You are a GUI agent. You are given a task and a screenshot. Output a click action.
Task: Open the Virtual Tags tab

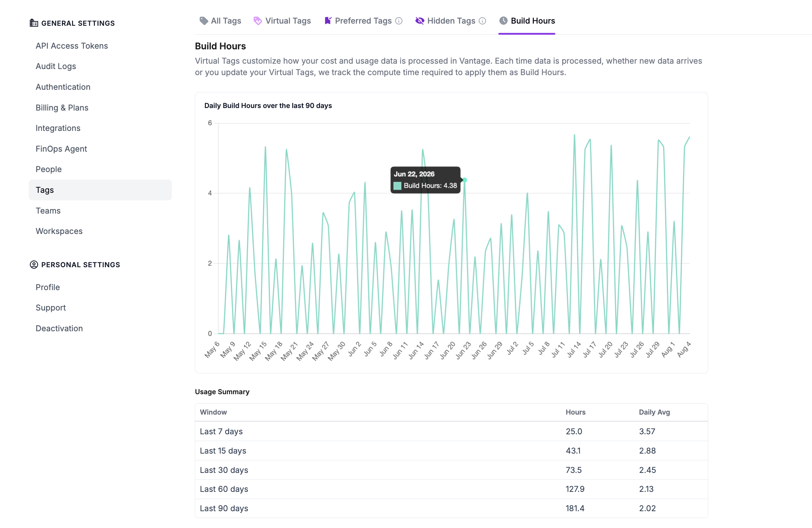point(282,21)
